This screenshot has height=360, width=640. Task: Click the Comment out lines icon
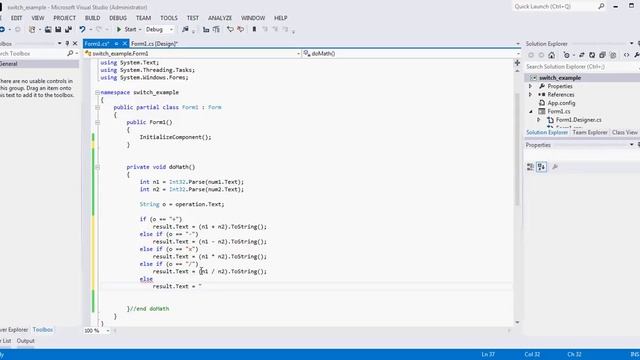point(230,29)
